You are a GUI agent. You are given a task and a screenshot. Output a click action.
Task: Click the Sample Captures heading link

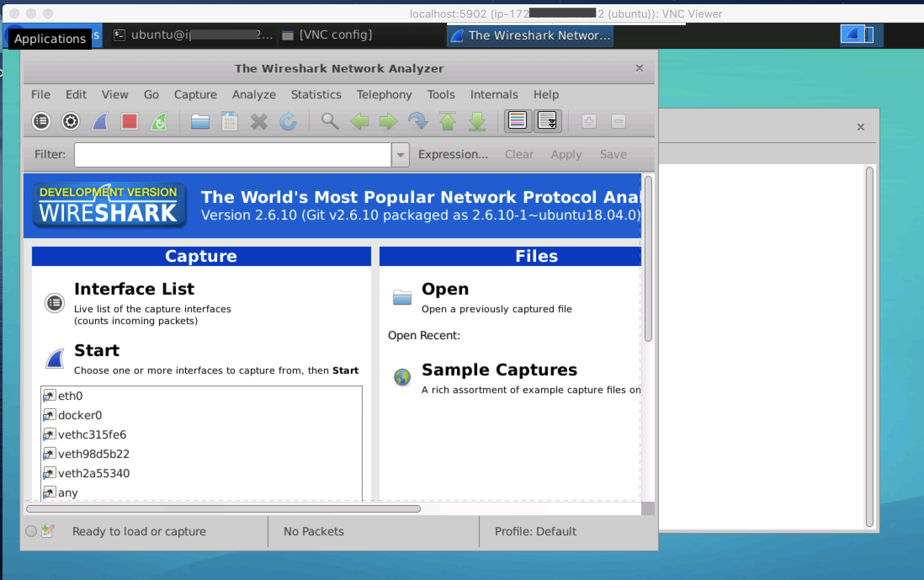point(499,370)
